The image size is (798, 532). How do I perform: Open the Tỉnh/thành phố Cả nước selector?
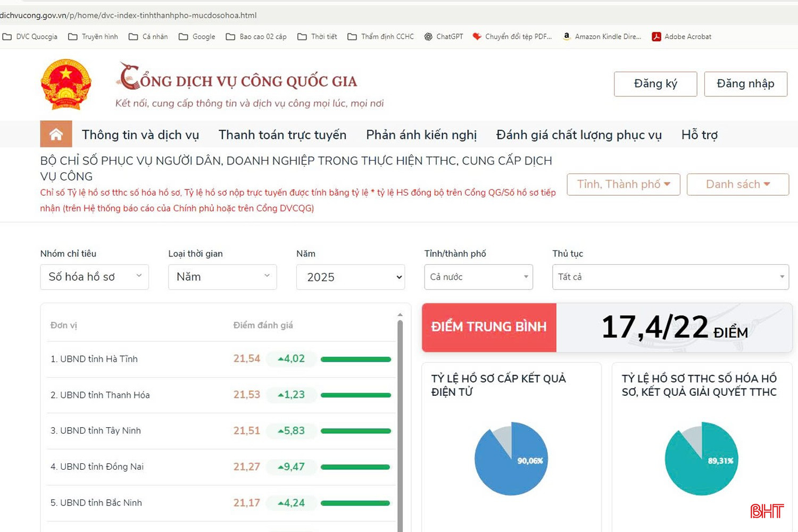pyautogui.click(x=478, y=277)
